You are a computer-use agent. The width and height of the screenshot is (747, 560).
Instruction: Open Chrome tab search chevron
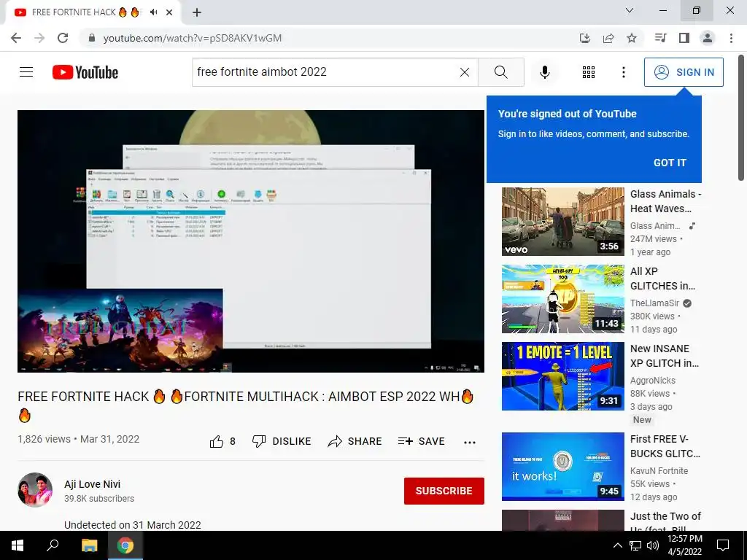point(630,10)
